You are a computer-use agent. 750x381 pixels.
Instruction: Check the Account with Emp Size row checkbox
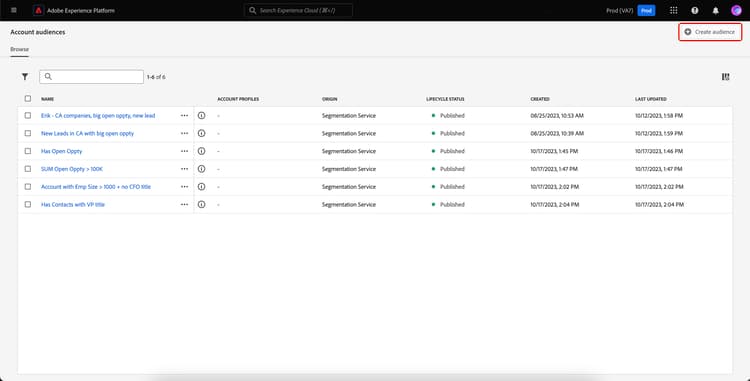click(28, 186)
